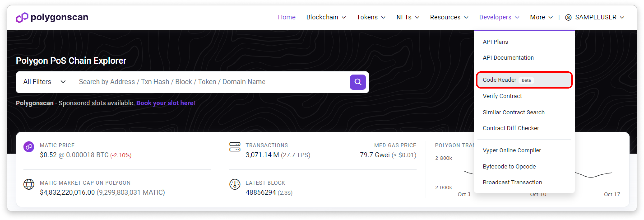Open the More menu

click(541, 17)
